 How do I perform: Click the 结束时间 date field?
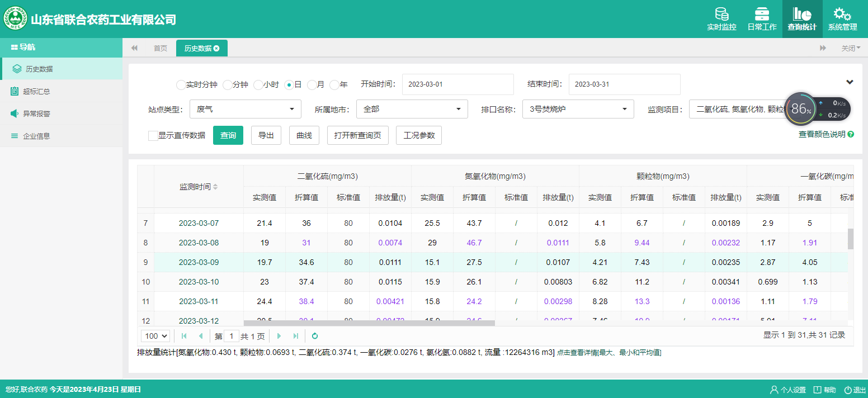tap(624, 84)
